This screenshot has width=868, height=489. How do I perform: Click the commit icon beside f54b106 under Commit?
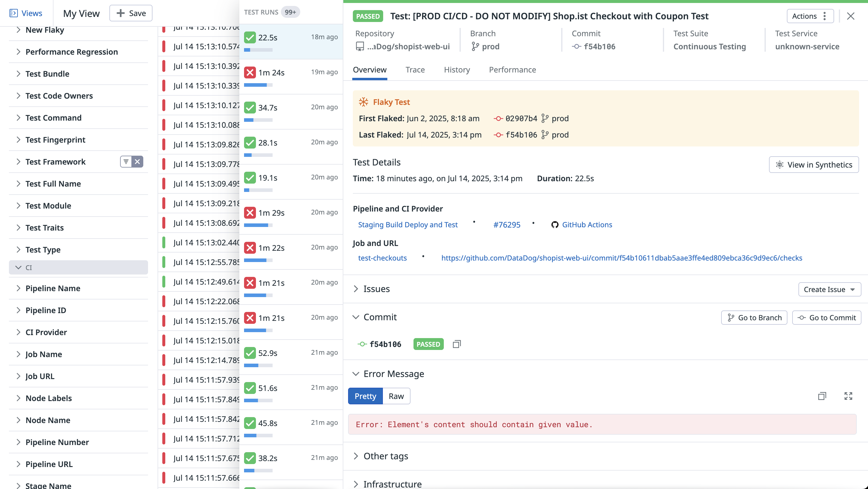[576, 46]
